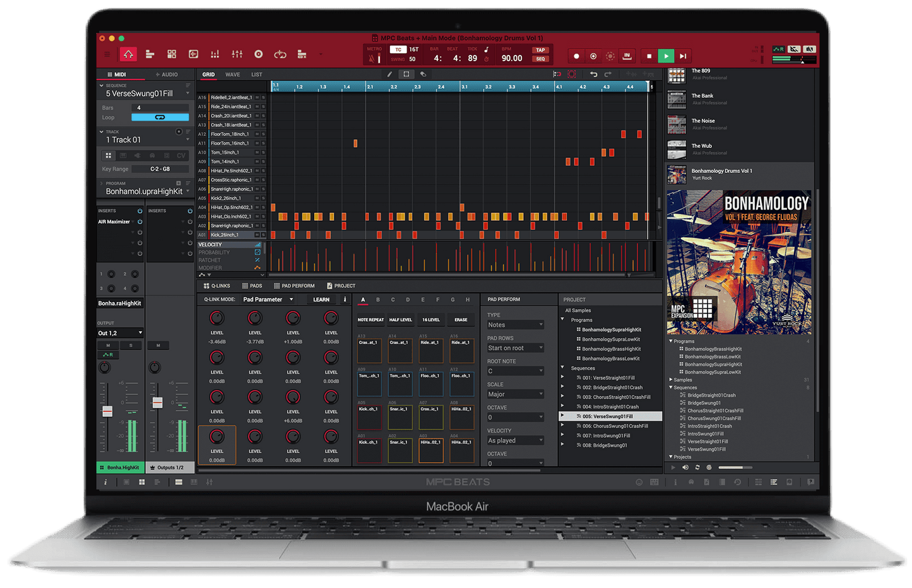Click the TAP tempo button
Viewport: 912px width, 588px height.
540,50
